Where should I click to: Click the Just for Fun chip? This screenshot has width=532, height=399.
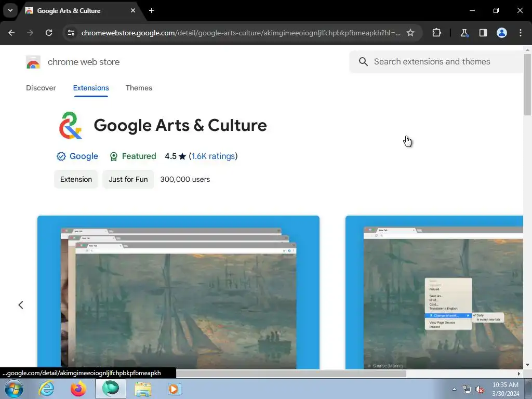coord(128,179)
